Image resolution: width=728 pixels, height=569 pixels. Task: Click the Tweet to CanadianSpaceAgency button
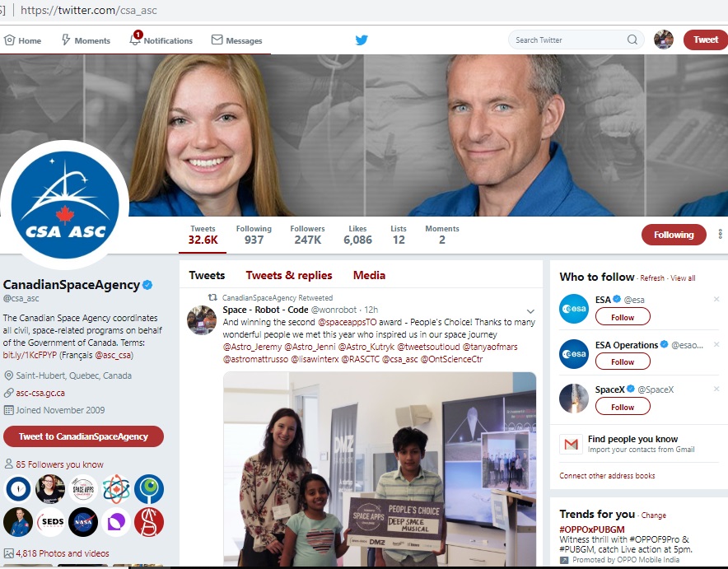83,436
